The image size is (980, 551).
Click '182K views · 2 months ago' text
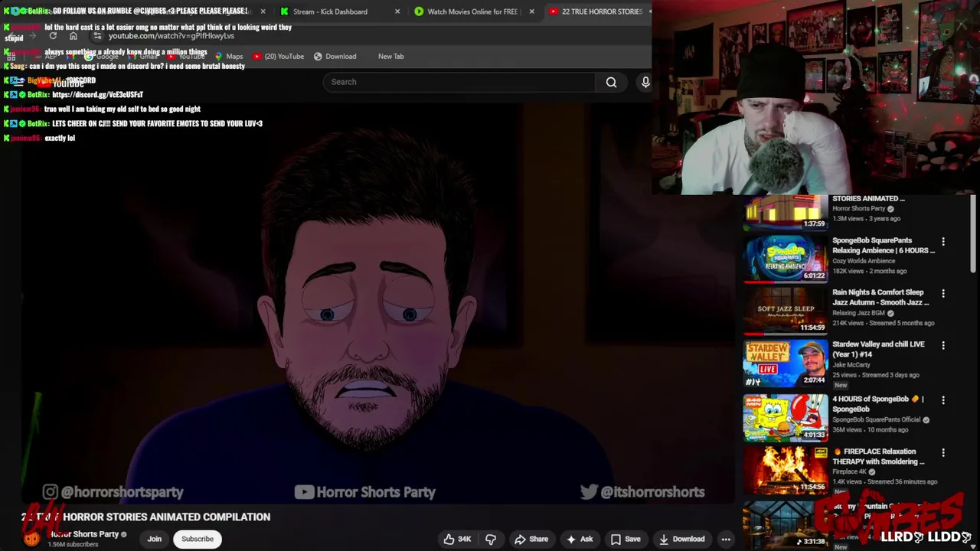pos(869,271)
